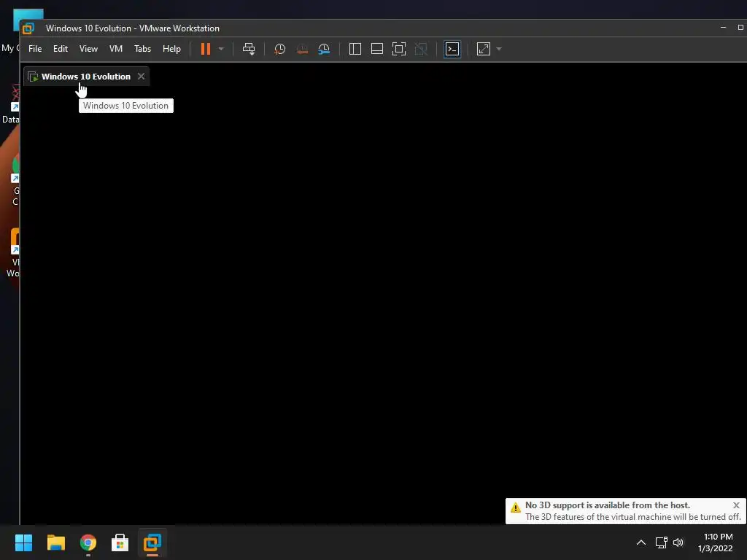
Task: Open Google Chrome from the taskbar
Action: pyautogui.click(x=88, y=542)
